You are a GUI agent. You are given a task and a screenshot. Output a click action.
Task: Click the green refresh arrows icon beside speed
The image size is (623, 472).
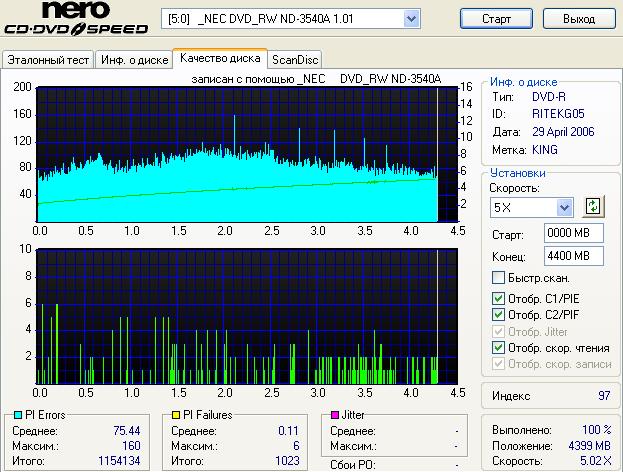(x=594, y=207)
